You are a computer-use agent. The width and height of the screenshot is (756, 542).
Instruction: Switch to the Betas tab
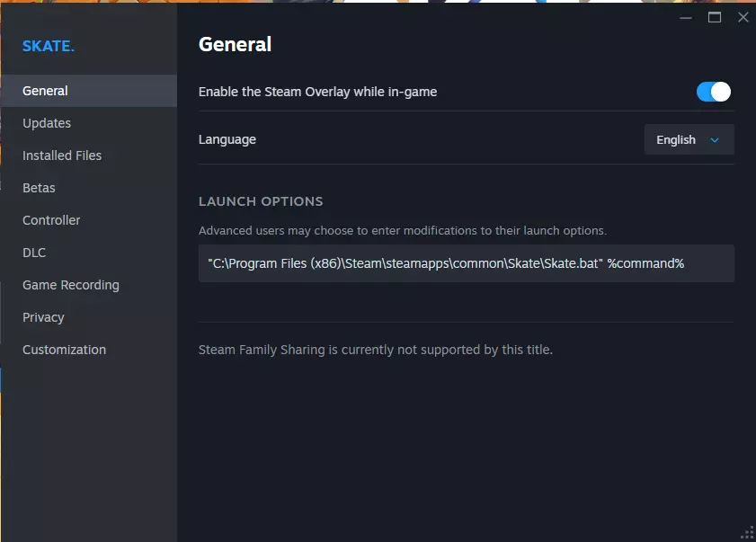pyautogui.click(x=39, y=188)
